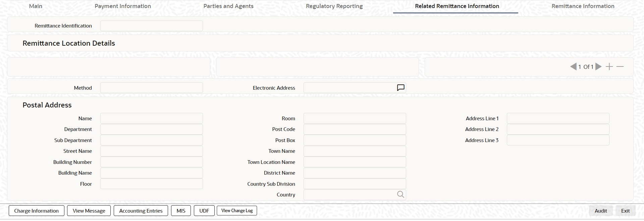Viewport: 644px width, 221px height.
Task: Go to Parties and Agents tab
Action: coord(228,6)
